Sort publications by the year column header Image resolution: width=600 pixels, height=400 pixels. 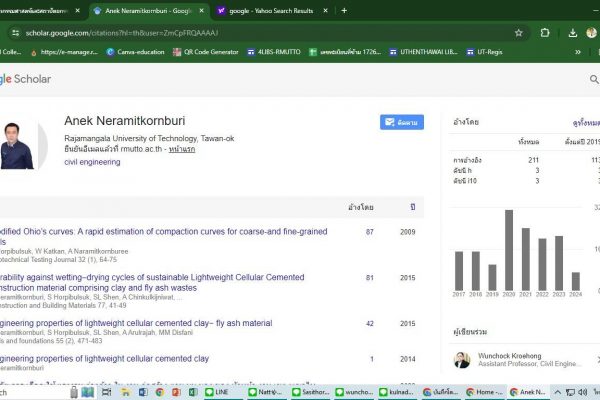tap(412, 207)
